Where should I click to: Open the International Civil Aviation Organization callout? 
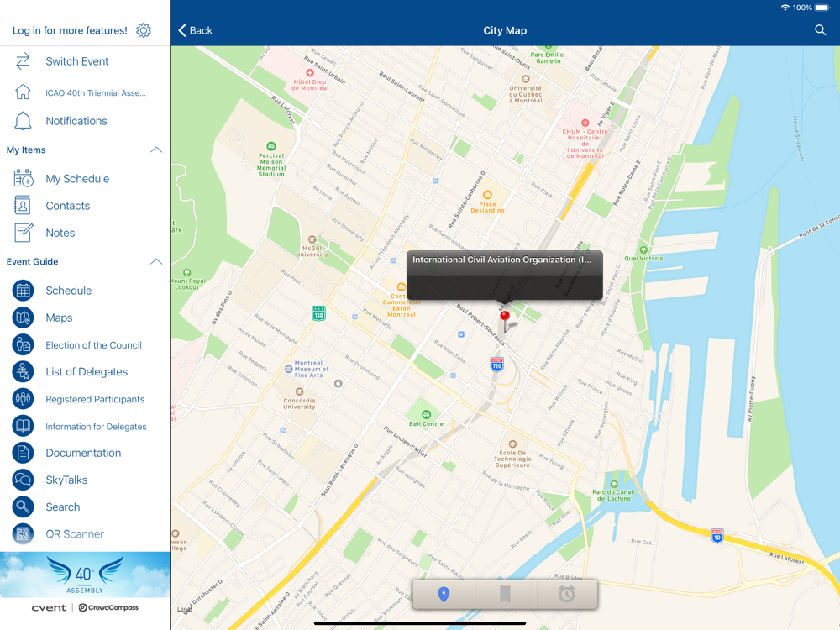coord(505,275)
